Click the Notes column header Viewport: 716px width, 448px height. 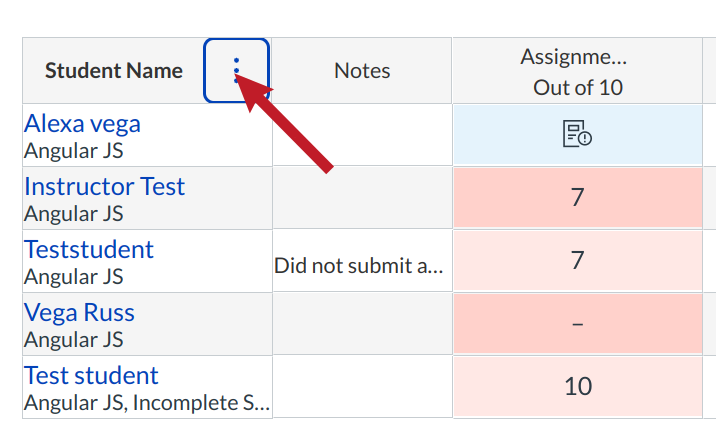[362, 70]
